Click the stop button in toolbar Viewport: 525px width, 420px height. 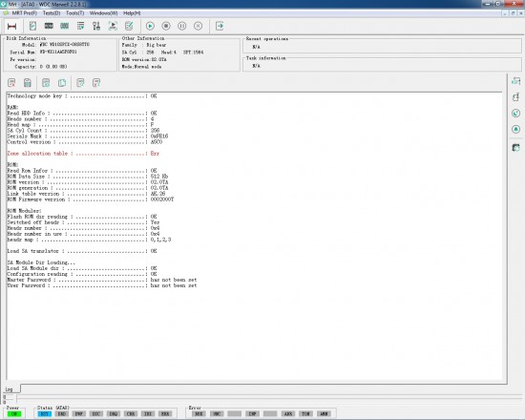[x=166, y=26]
